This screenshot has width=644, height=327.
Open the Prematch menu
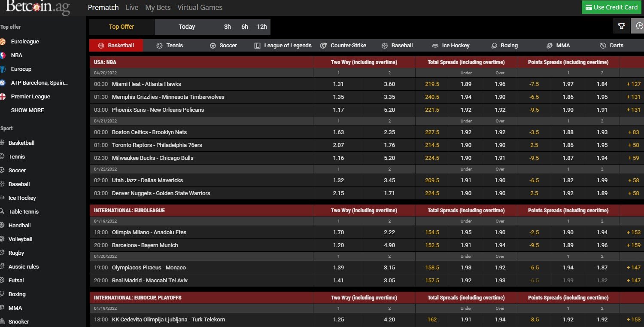point(103,7)
